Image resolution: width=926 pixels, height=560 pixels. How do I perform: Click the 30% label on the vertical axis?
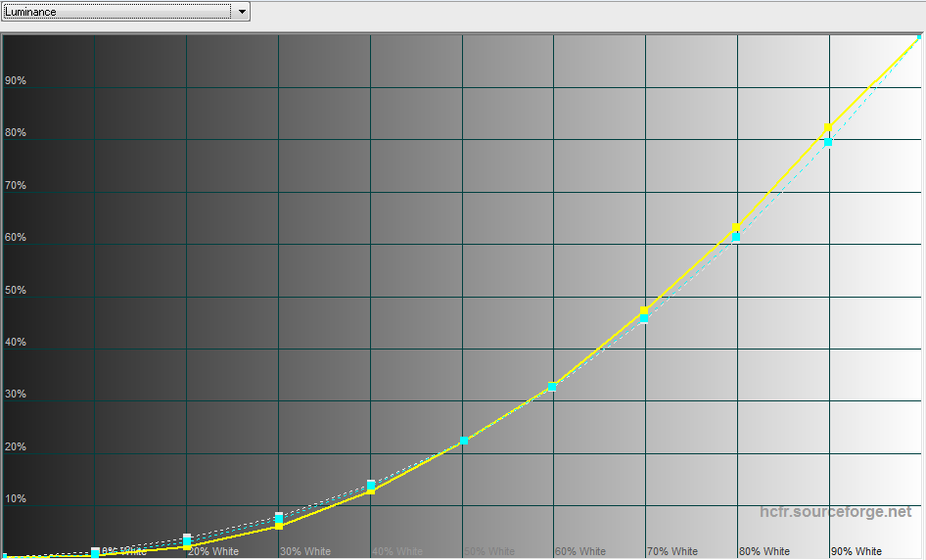(x=16, y=394)
